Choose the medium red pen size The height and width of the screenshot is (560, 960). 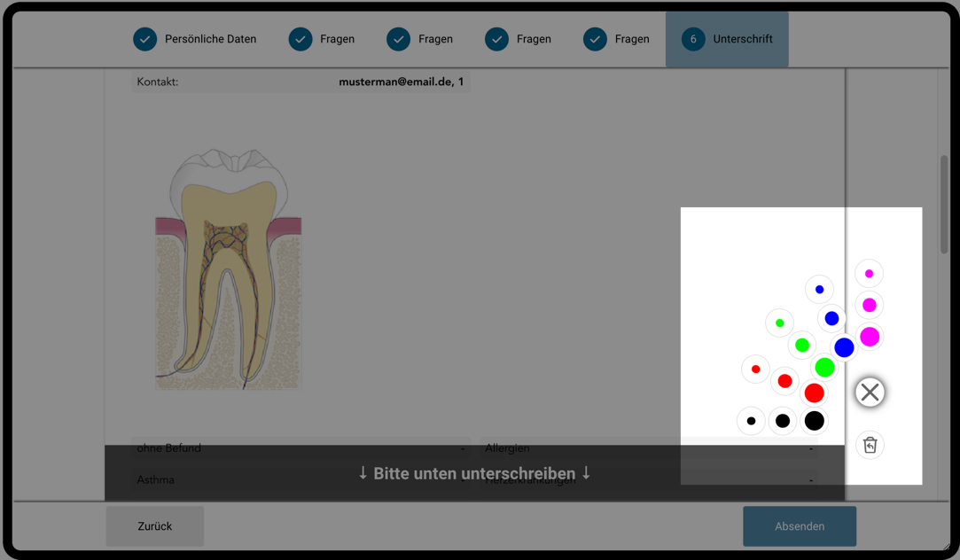784,381
